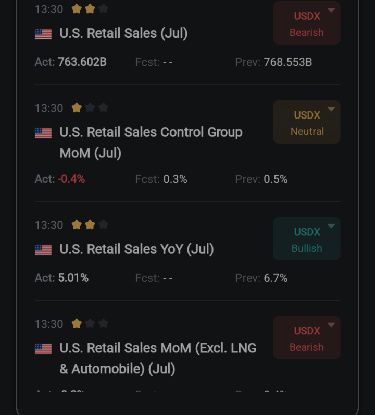This screenshot has width=375, height=415.
Task: Click importance stars for Retail Sales MoM Excl. LNG
Action: click(x=90, y=323)
